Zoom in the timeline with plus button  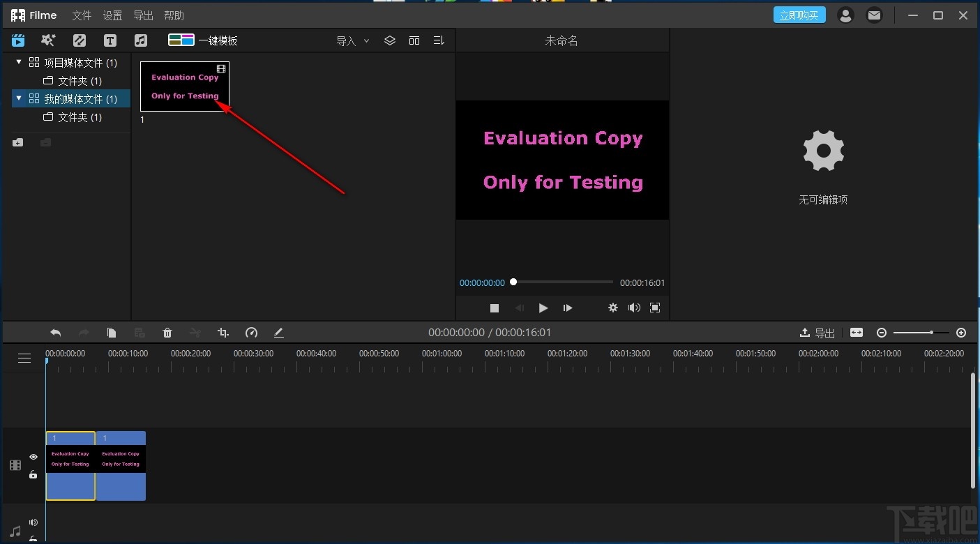961,333
